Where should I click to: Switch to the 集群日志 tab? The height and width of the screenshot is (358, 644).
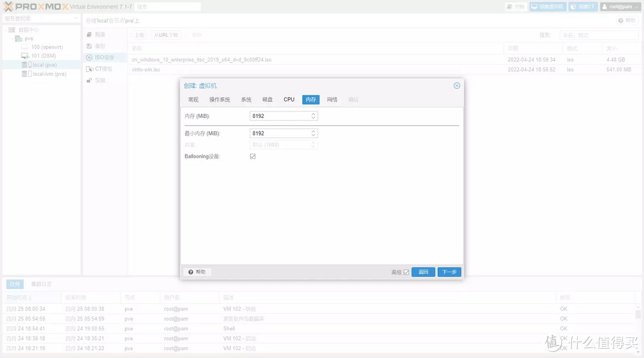pos(42,284)
